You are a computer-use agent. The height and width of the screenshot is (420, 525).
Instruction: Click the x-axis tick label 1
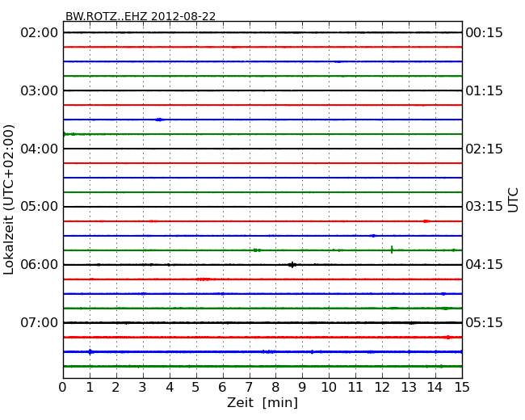tap(90, 388)
